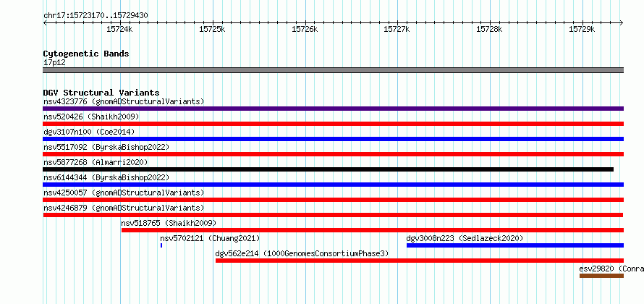Click the 15727k ruler tick label

click(397, 29)
